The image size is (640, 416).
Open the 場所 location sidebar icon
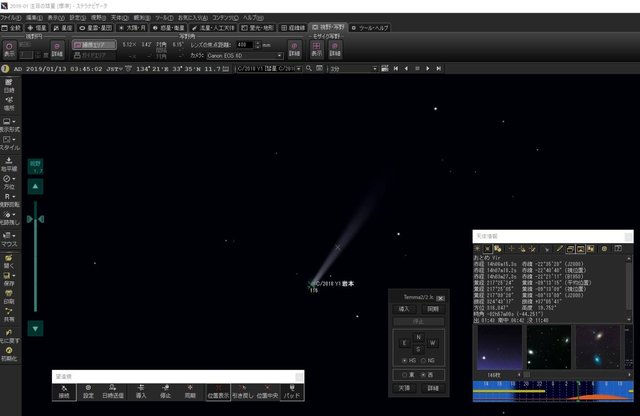click(x=9, y=104)
